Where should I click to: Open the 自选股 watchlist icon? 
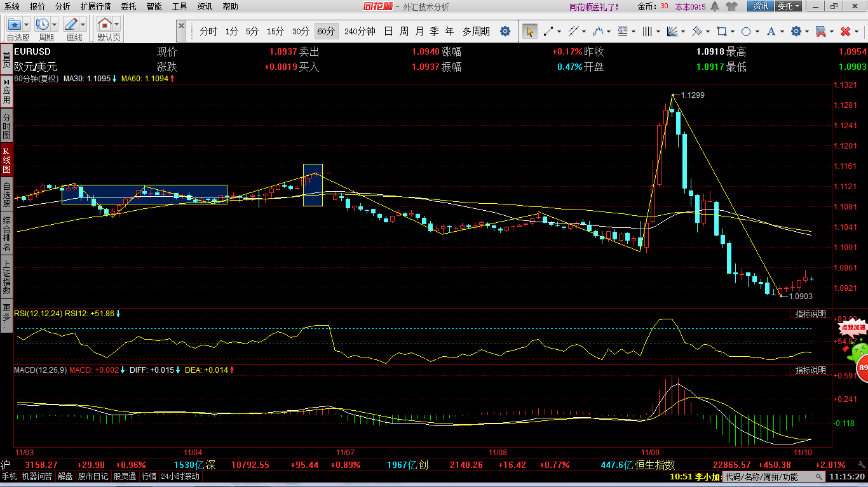point(15,24)
